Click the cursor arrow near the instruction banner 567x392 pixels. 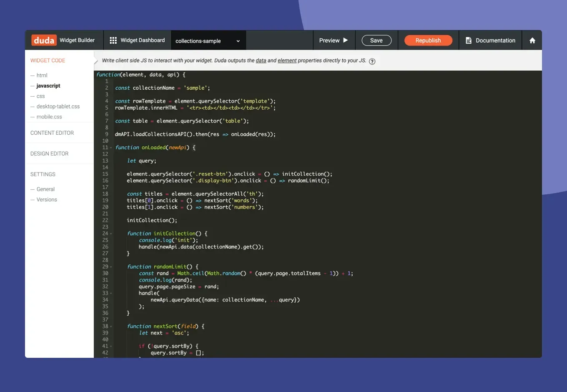tap(95, 61)
